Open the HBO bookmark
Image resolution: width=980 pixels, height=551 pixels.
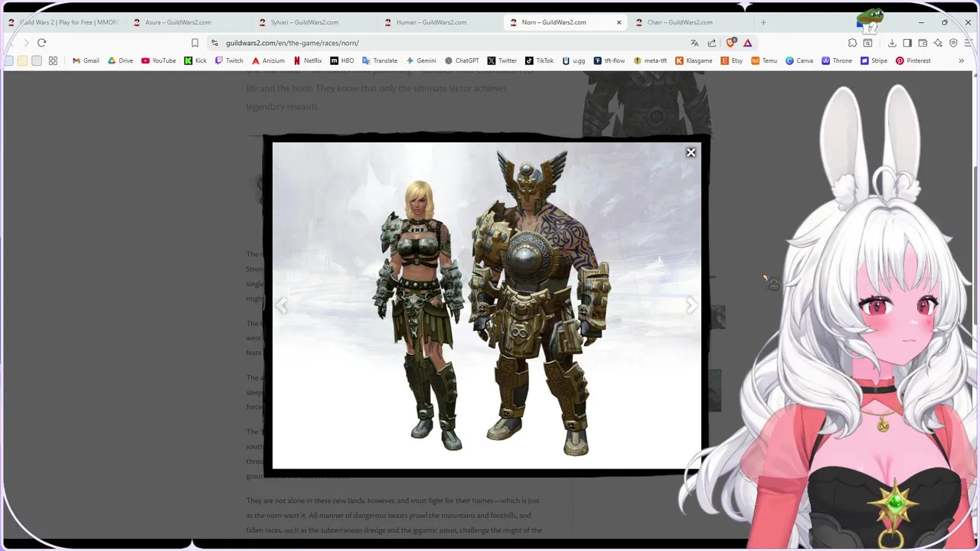pos(342,60)
